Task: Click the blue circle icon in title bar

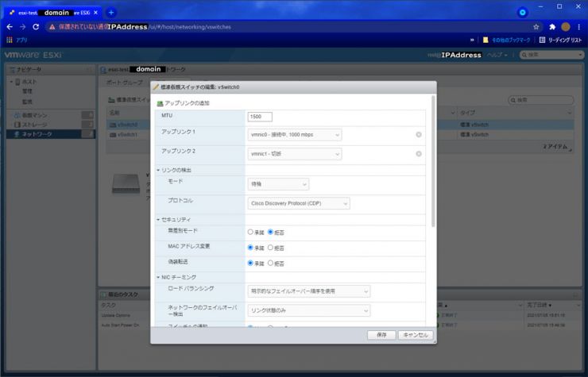Action: coord(522,13)
